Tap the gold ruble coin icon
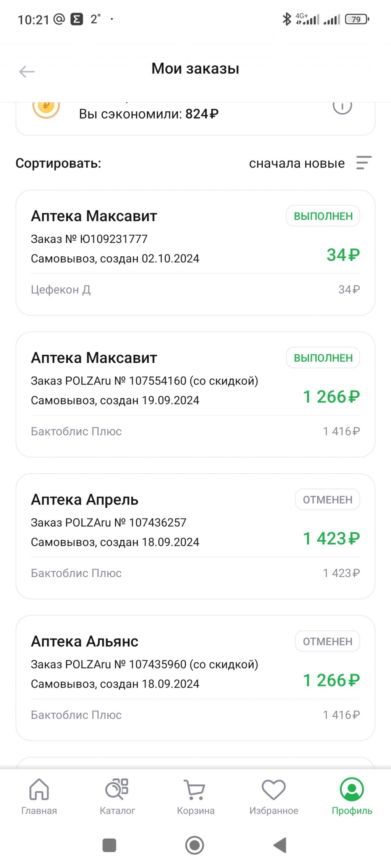 point(46,108)
